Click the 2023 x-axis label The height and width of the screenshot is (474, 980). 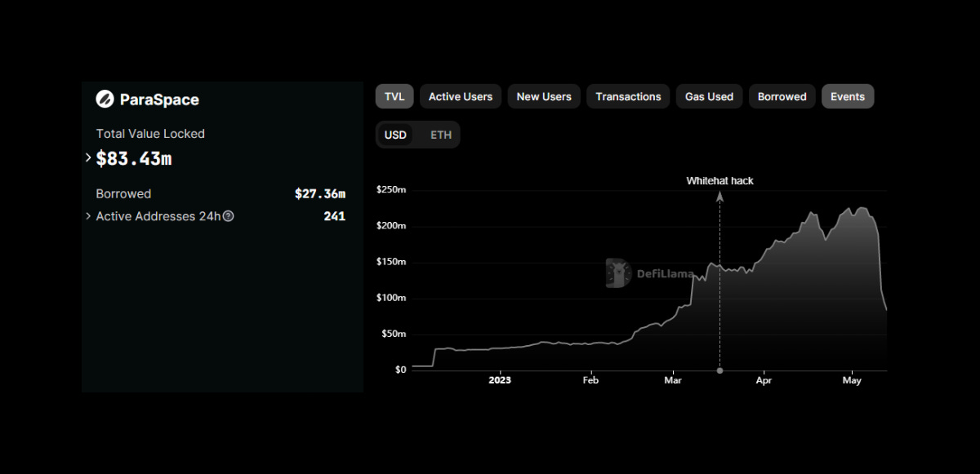(x=499, y=380)
